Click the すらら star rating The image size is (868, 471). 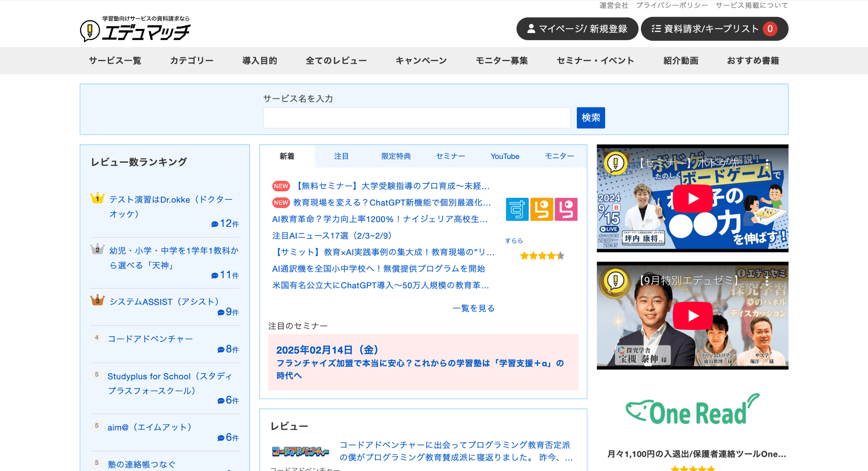point(541,256)
